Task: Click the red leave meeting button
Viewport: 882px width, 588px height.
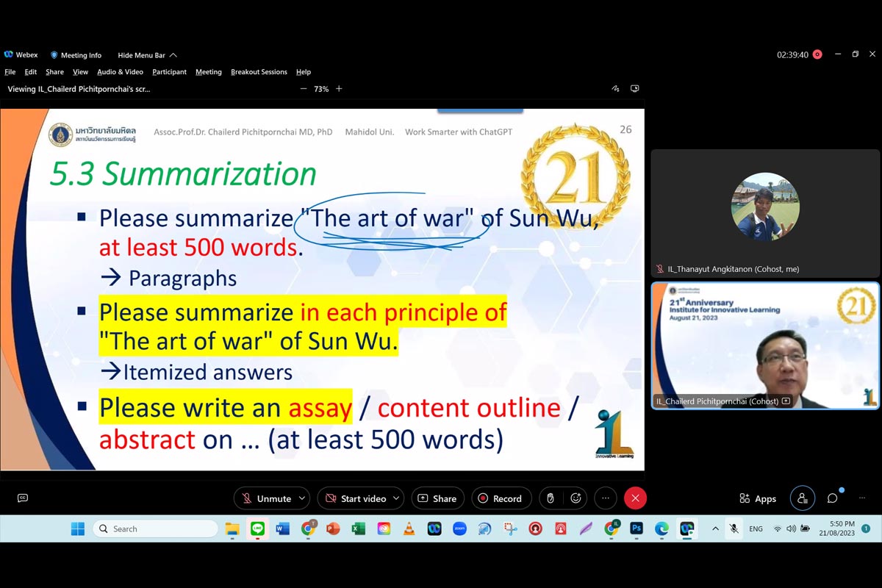Action: click(635, 498)
